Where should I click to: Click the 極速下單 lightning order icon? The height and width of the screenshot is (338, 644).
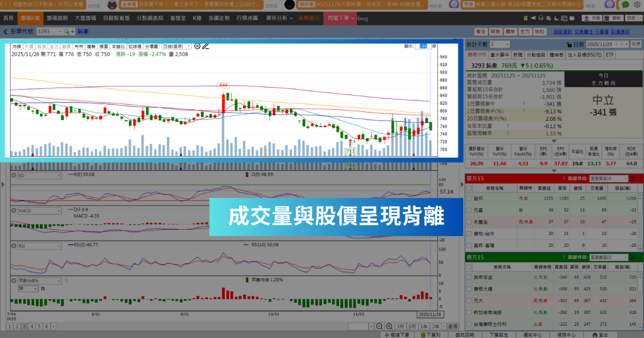click(x=387, y=333)
